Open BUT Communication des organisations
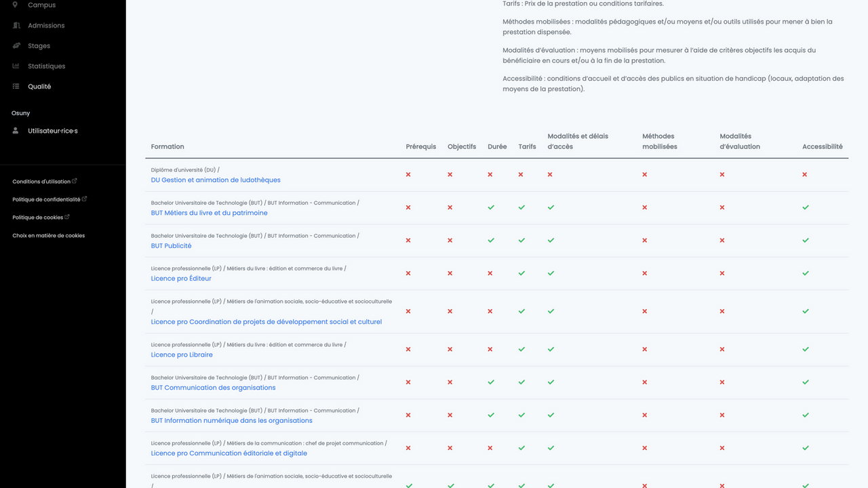The height and width of the screenshot is (488, 868). click(x=213, y=388)
